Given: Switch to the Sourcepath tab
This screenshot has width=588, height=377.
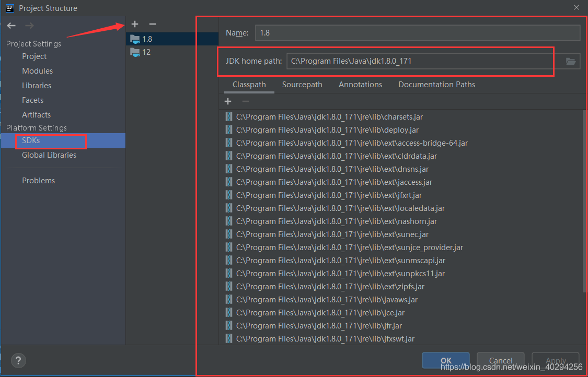Looking at the screenshot, I should click(x=302, y=84).
